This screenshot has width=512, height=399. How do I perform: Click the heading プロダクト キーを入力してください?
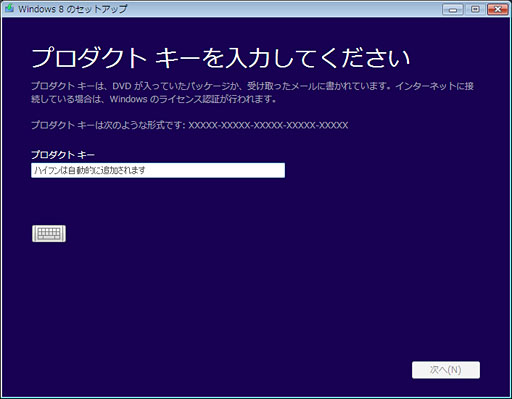pyautogui.click(x=220, y=58)
